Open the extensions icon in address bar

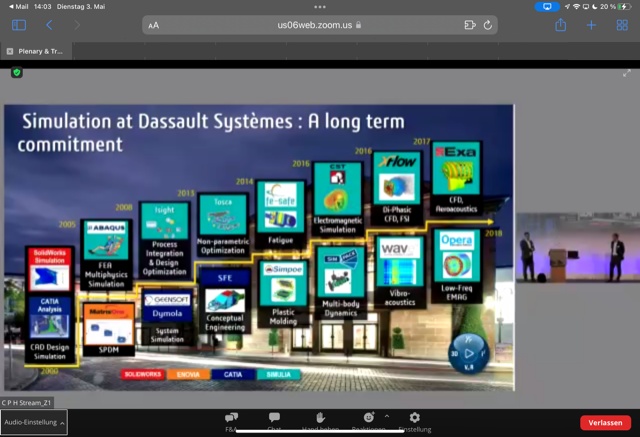pos(470,25)
